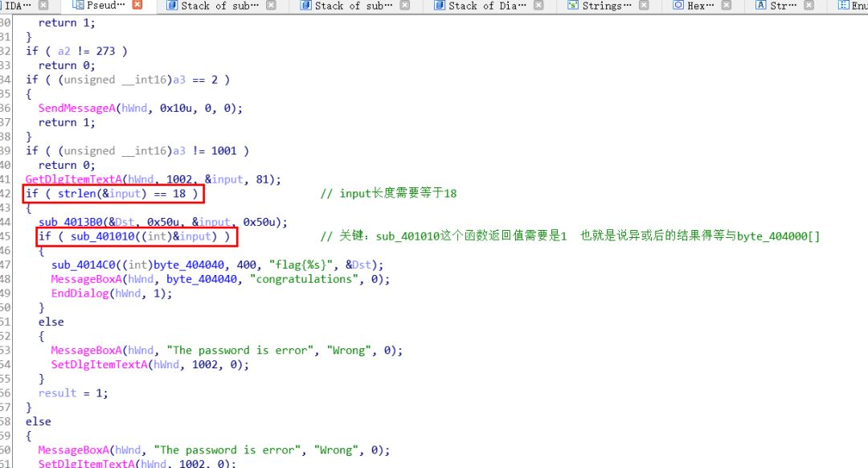Close the Pseudocode tab with orange X

point(137,5)
